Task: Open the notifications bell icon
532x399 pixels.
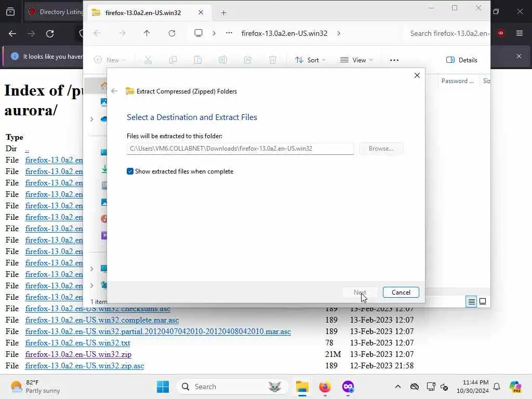Action: [x=497, y=387]
